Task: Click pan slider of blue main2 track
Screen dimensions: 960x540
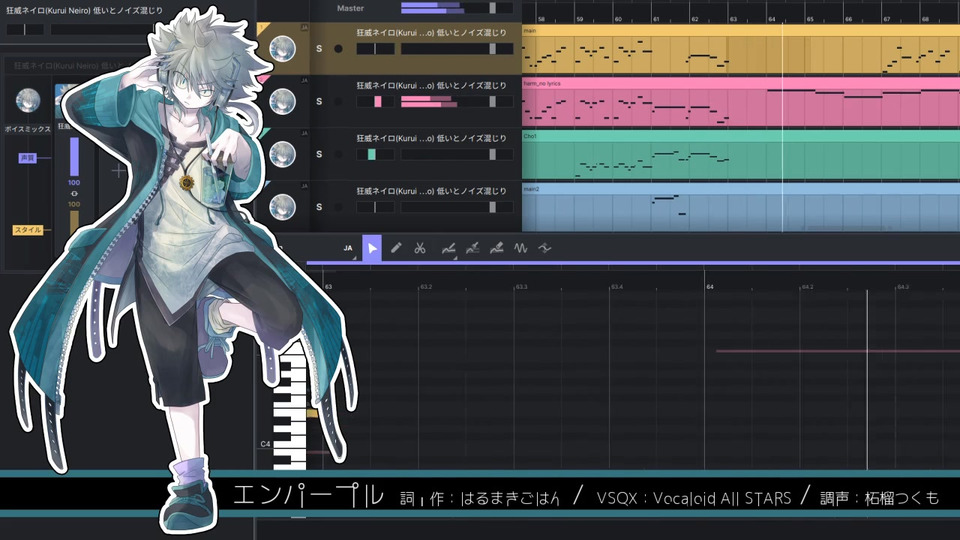Action: coord(375,207)
